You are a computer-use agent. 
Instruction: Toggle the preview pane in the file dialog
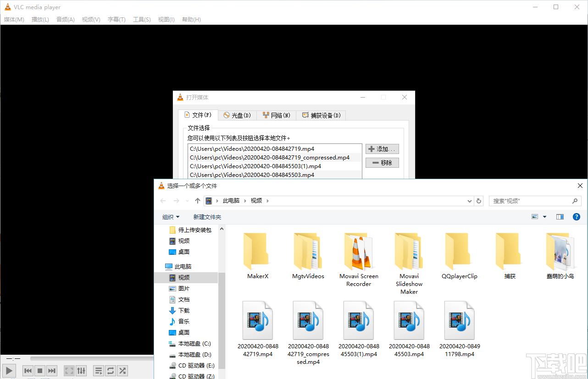tap(560, 216)
